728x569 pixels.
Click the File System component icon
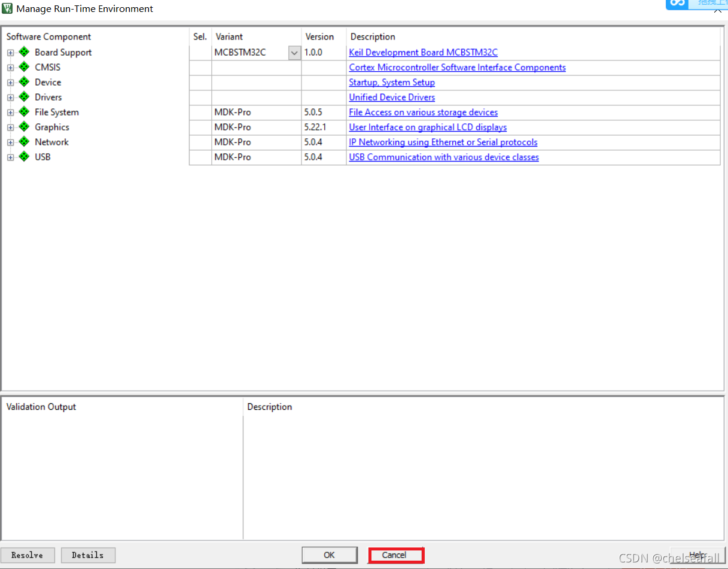tap(24, 112)
